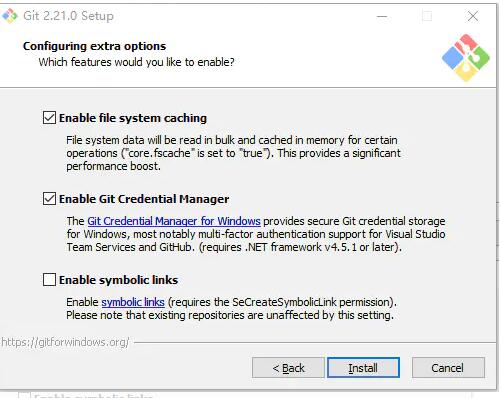
Task: Go back with the '< Back' button
Action: click(x=288, y=368)
